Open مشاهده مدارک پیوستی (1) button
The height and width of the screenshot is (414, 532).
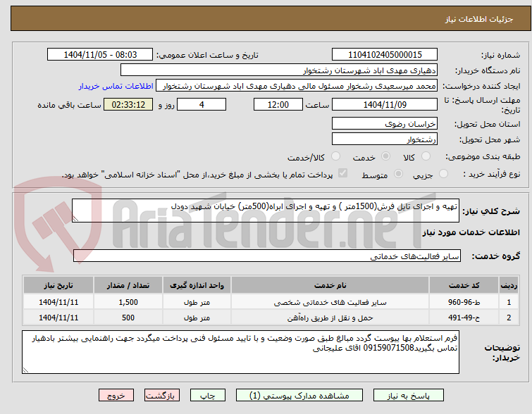[299, 396]
